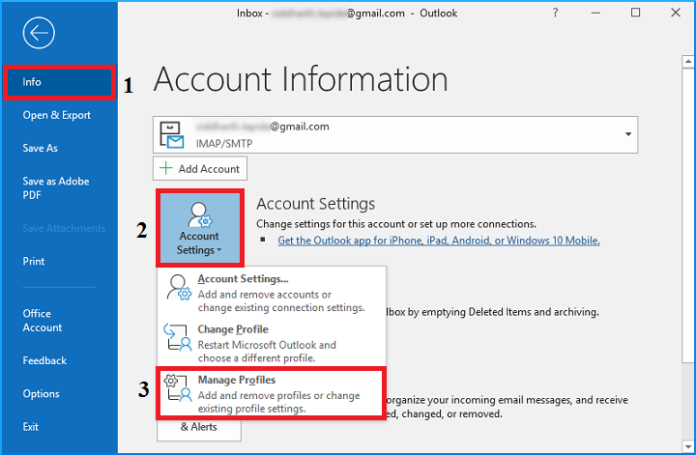Click the Account Settings gear icon button

(198, 216)
